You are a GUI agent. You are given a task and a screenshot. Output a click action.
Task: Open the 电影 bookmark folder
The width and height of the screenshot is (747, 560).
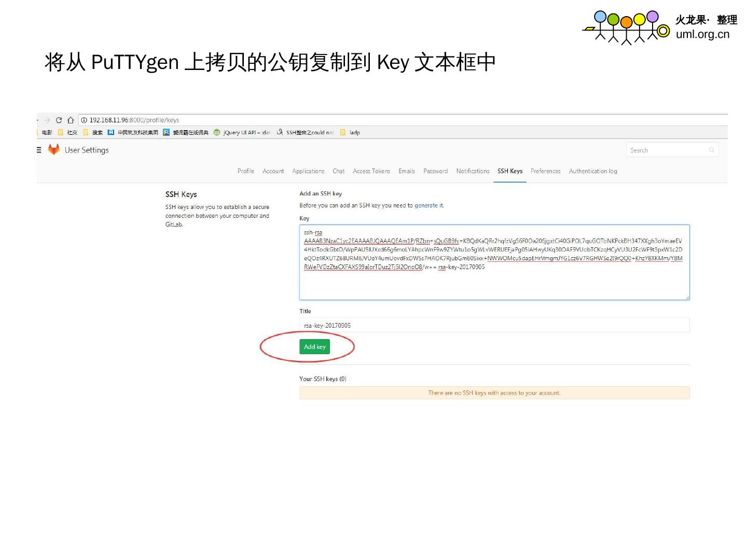46,133
